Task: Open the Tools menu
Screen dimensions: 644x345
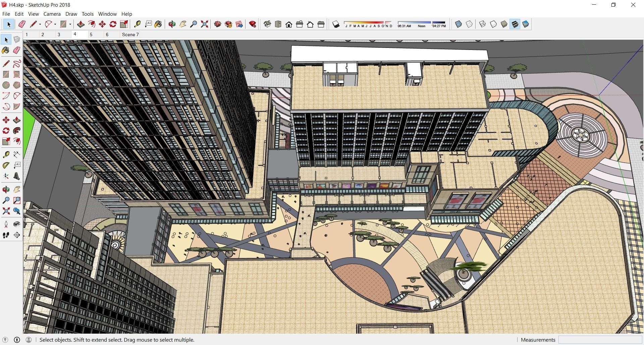Action: tap(88, 14)
